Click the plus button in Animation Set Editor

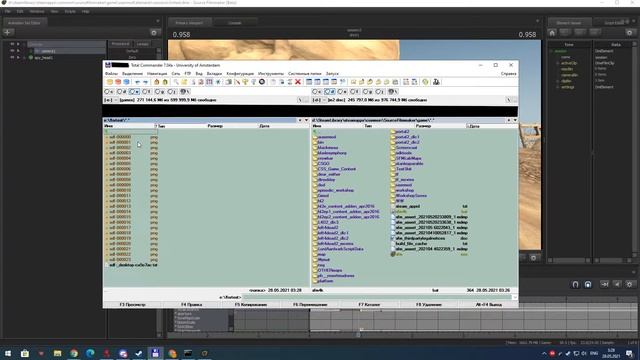click(8, 32)
